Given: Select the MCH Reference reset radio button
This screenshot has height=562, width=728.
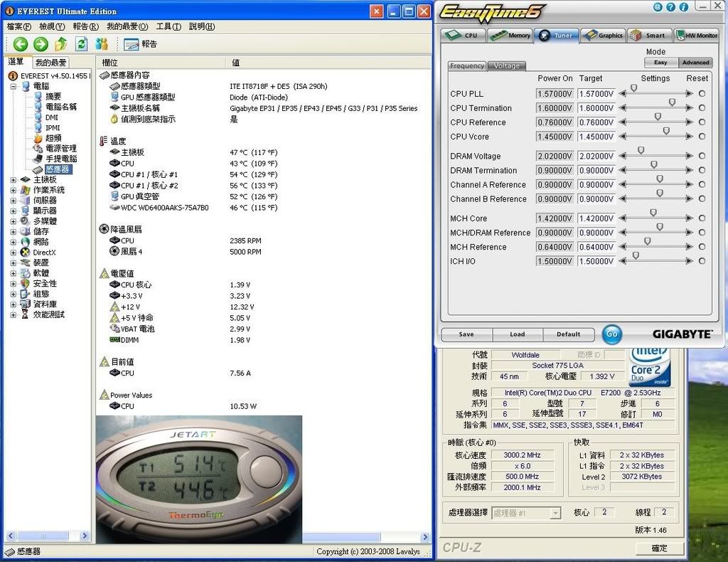Looking at the screenshot, I should click(702, 247).
